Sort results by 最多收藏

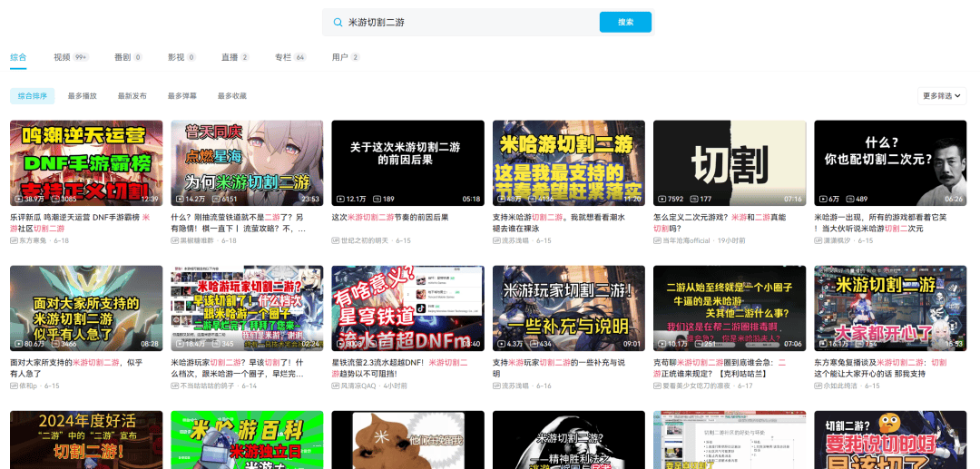[232, 96]
